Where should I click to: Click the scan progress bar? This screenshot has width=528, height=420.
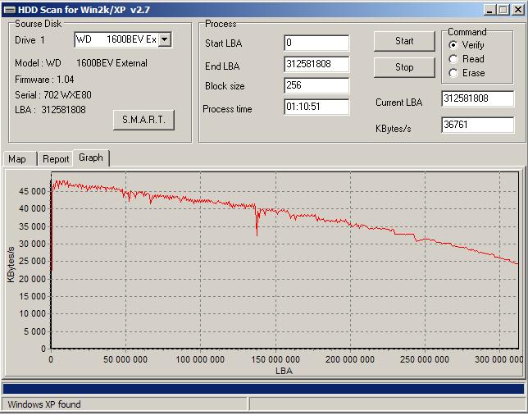coord(263,389)
